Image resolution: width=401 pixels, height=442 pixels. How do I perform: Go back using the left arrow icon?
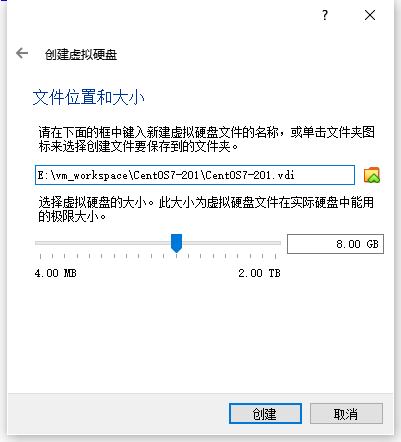(22, 53)
